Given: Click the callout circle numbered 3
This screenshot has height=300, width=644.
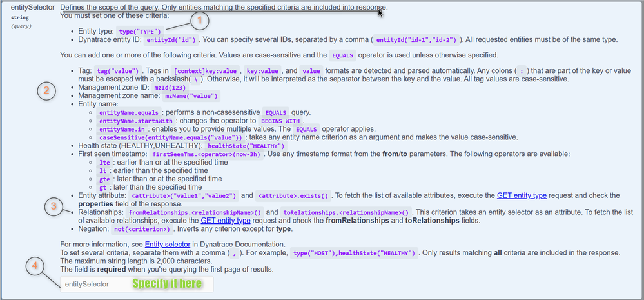Looking at the screenshot, I should click(56, 206).
